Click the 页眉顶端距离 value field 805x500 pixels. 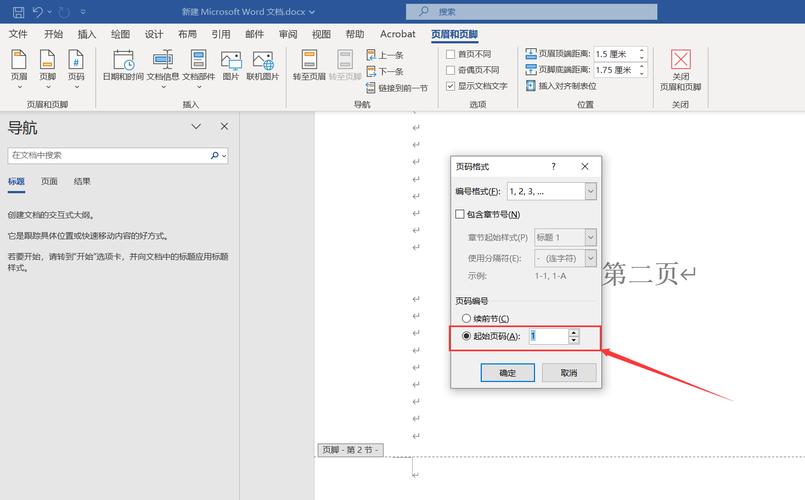click(615, 54)
